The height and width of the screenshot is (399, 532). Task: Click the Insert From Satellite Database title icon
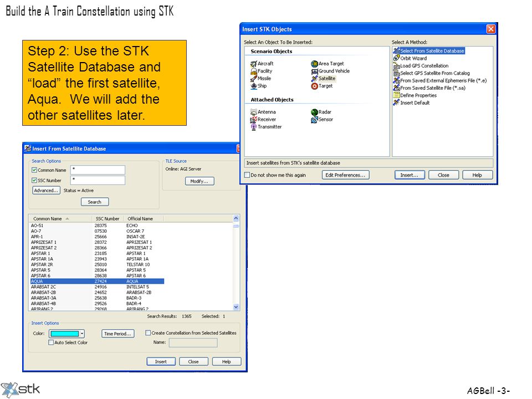pyautogui.click(x=28, y=149)
